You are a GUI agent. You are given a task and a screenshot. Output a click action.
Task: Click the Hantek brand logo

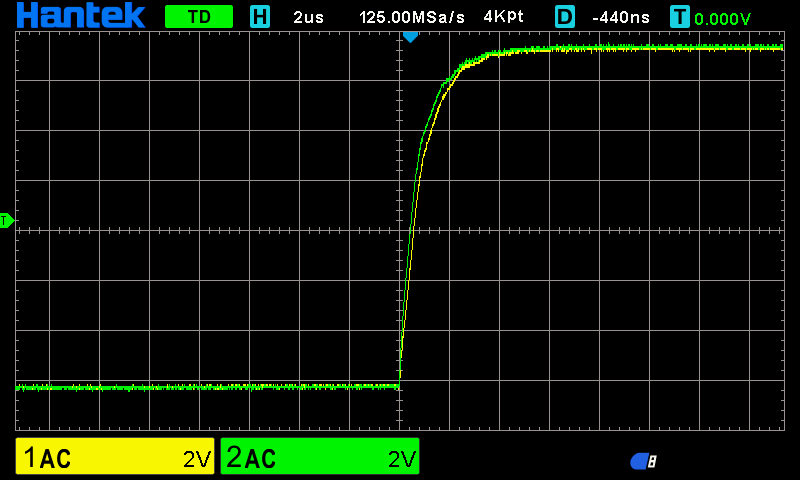click(81, 15)
